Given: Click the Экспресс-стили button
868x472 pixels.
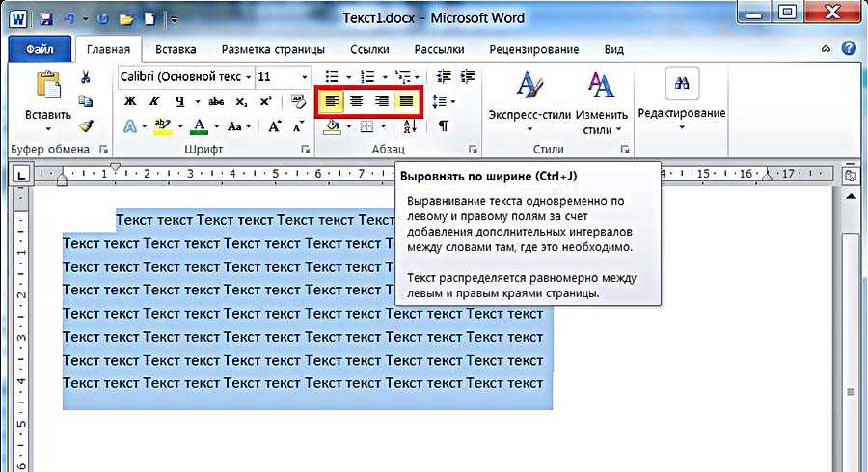Looking at the screenshot, I should click(528, 102).
